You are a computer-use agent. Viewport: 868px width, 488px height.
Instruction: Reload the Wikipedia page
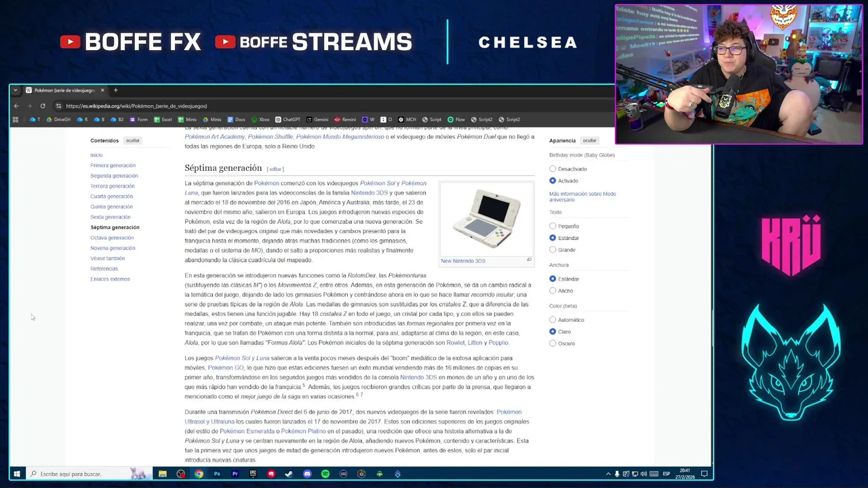[x=43, y=106]
